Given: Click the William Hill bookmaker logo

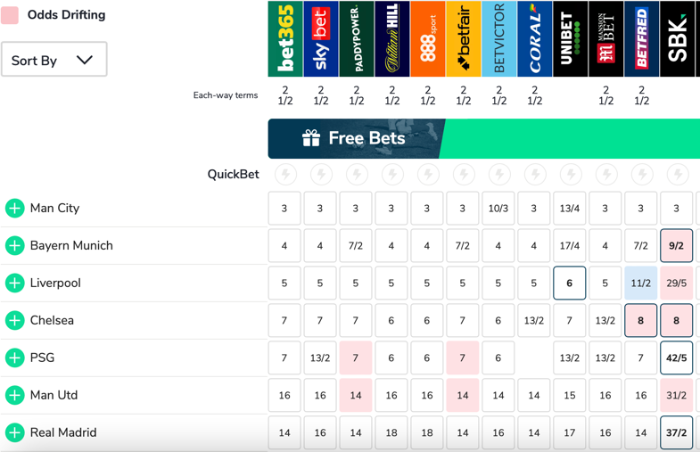Looking at the screenshot, I should coord(391,39).
